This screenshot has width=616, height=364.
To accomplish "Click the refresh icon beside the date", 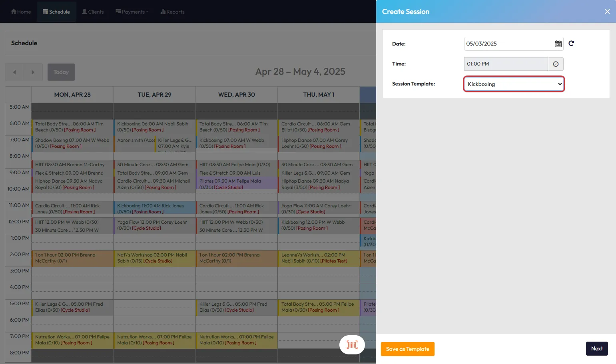I will (x=571, y=44).
